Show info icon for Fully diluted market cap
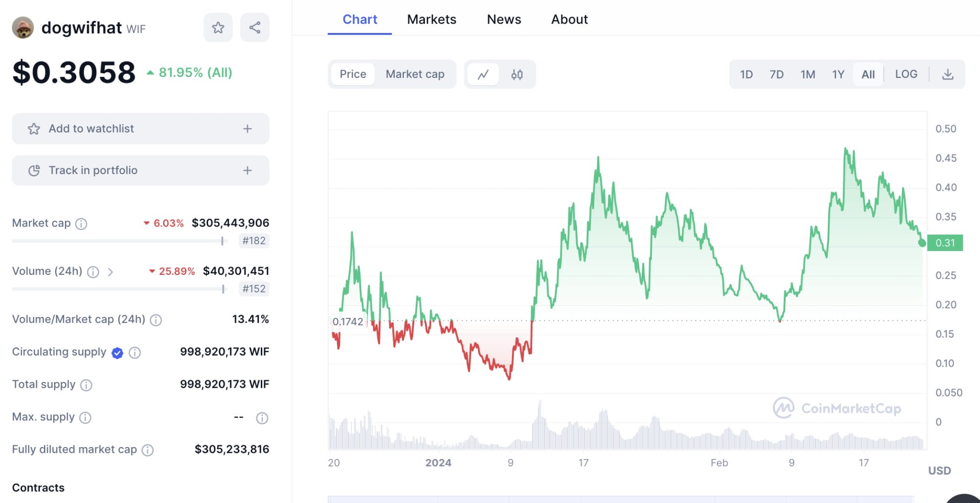The image size is (980, 503). (x=148, y=450)
